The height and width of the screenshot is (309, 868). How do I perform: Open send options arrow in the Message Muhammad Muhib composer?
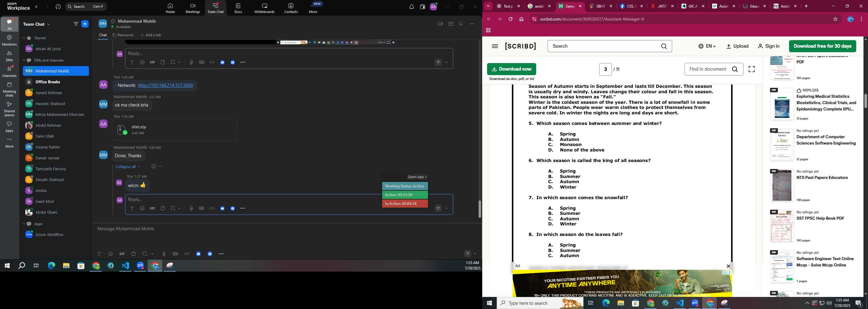[x=475, y=254]
